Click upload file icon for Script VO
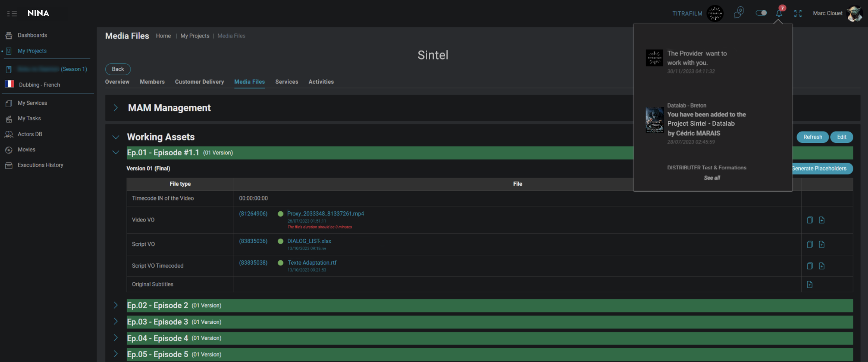The height and width of the screenshot is (362, 868). tap(821, 244)
